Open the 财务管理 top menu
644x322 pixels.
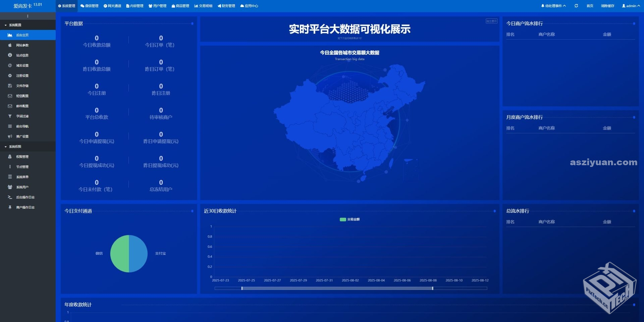coord(226,6)
